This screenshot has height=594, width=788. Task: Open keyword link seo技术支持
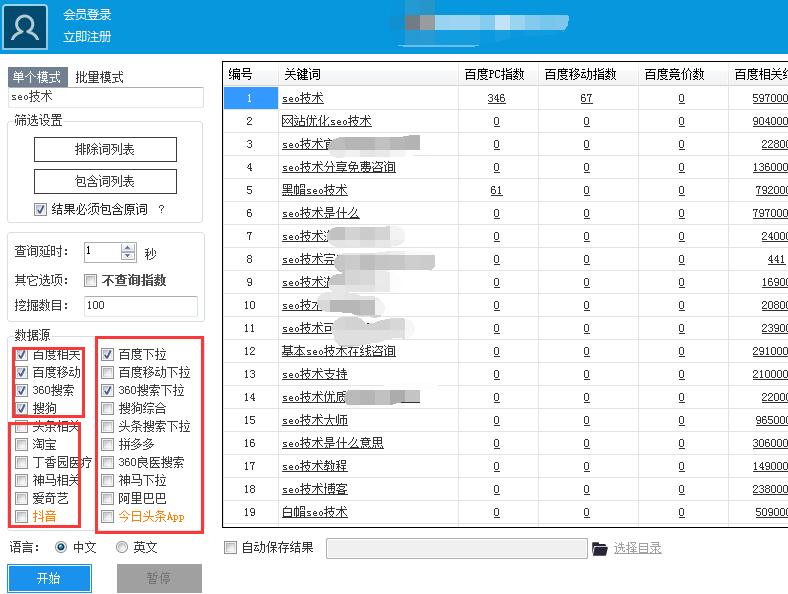point(315,374)
